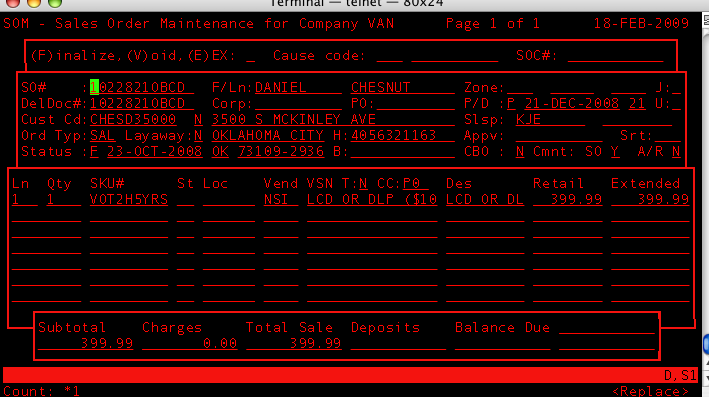The width and height of the screenshot is (709, 397).
Task: Click the D,S1 status text
Action: coord(680,375)
